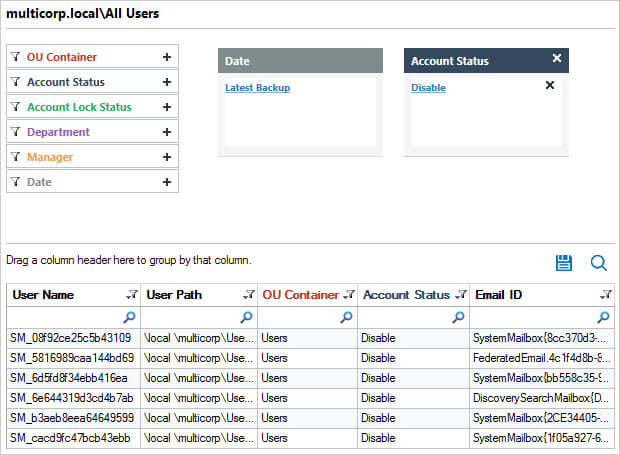The image size is (620, 455).
Task: Click search icon under User Name column
Action: (x=129, y=317)
